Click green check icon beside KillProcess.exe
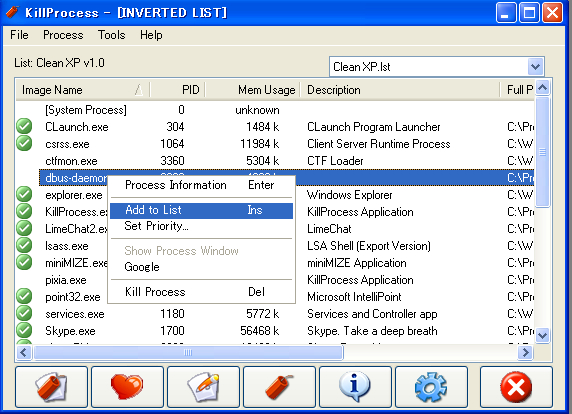Image resolution: width=572 pixels, height=414 pixels. pos(24,212)
